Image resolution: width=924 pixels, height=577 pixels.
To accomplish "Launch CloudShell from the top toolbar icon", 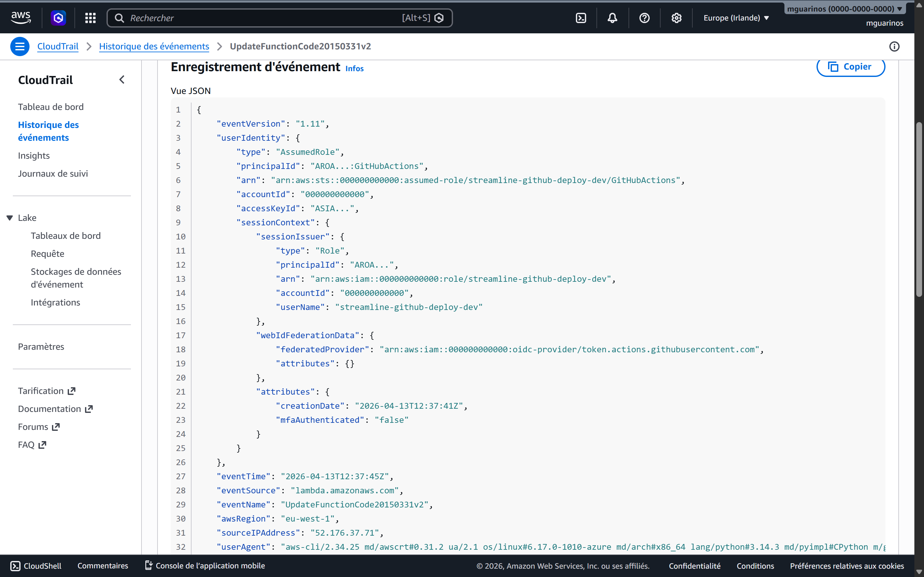I will (581, 18).
